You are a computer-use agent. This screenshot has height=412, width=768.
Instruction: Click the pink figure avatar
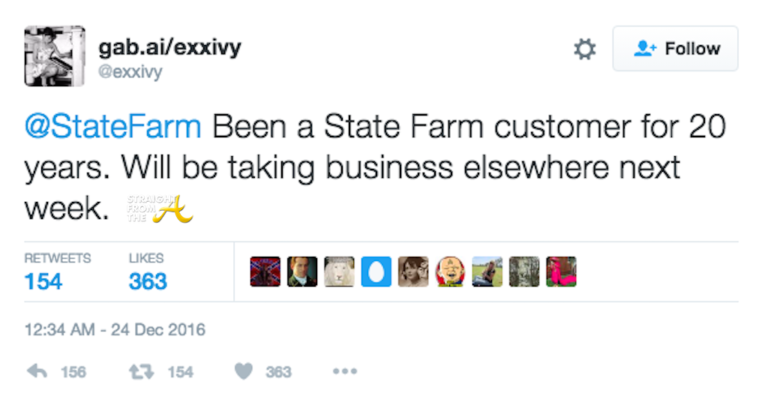561,271
